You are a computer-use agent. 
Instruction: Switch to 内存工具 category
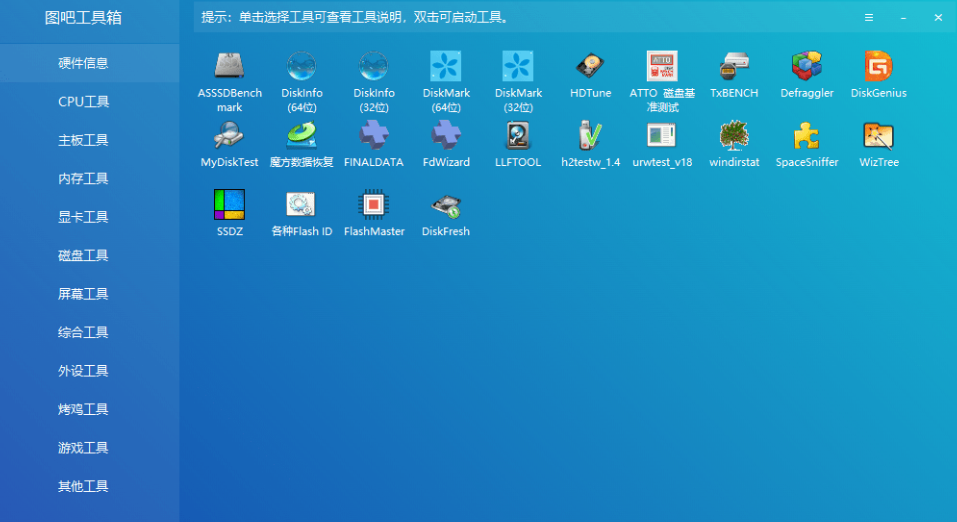click(90, 178)
